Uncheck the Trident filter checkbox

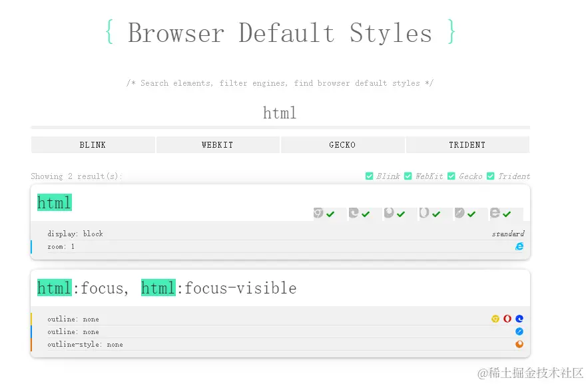click(x=491, y=176)
